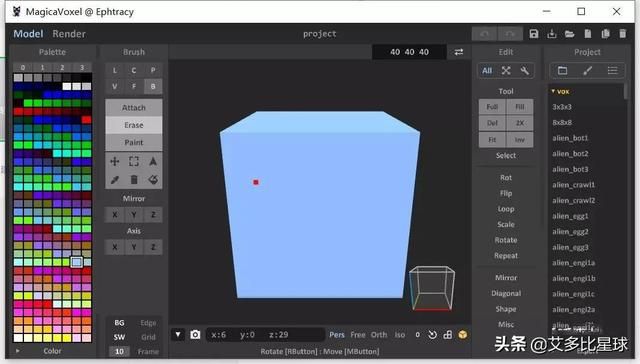640x364 pixels.
Task: Click the redo arrow button
Action: click(x=510, y=34)
